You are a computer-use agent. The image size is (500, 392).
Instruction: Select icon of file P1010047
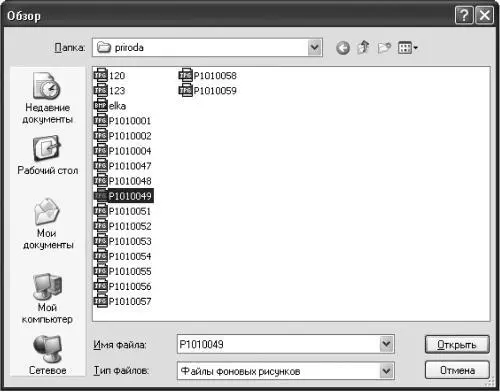click(x=101, y=166)
